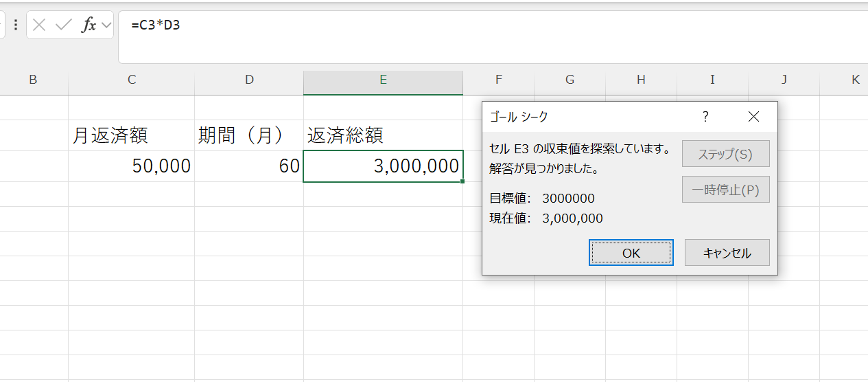Select the 返済総額 header cell
This screenshot has height=382, width=868.
click(x=383, y=135)
